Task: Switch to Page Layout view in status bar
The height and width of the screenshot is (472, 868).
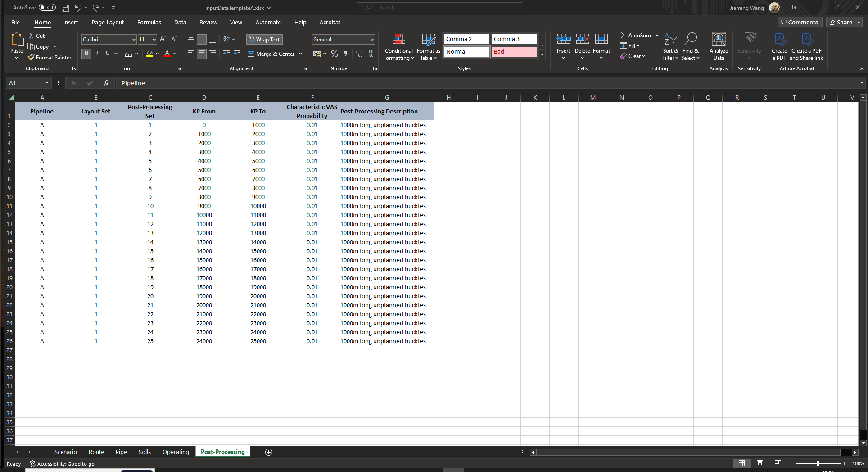Action: click(760, 463)
